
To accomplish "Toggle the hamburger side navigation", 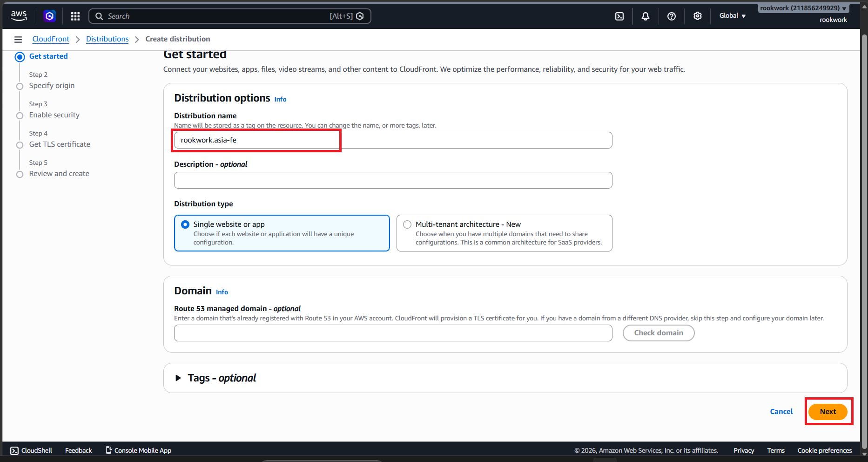I will tap(18, 40).
